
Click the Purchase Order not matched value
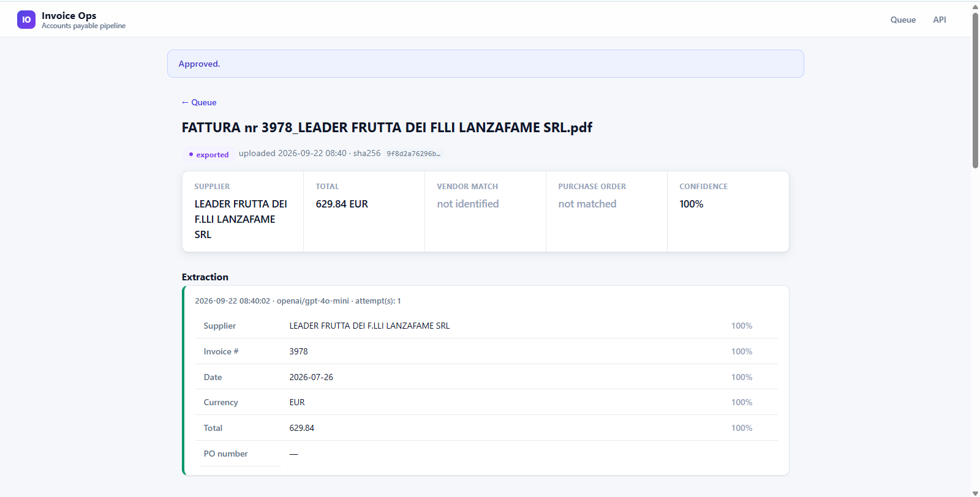click(x=587, y=204)
